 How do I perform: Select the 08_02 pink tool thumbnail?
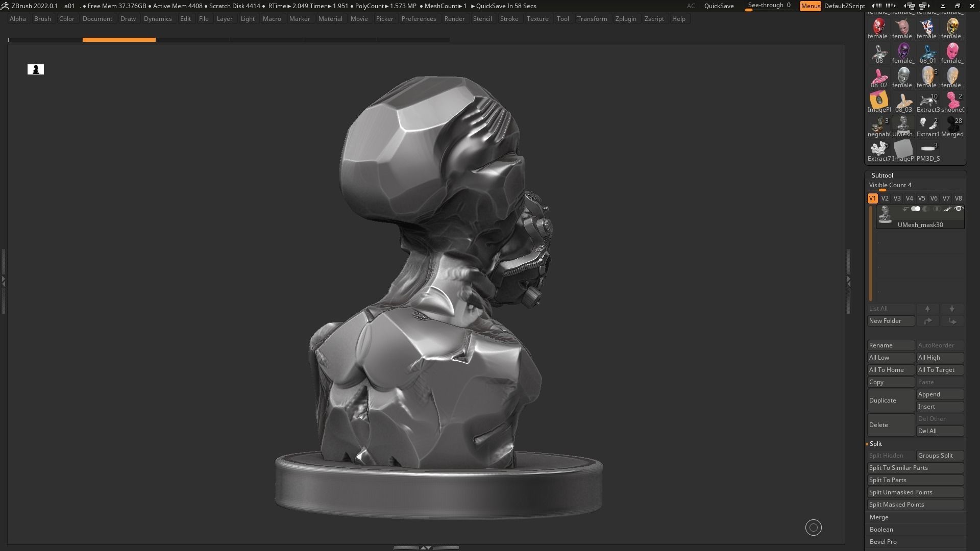pyautogui.click(x=878, y=78)
